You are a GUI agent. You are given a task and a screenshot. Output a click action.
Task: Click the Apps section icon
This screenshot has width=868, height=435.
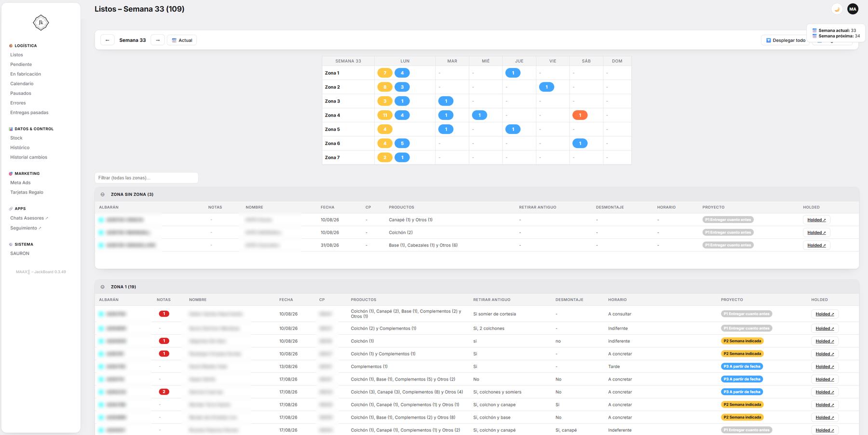(x=11, y=209)
